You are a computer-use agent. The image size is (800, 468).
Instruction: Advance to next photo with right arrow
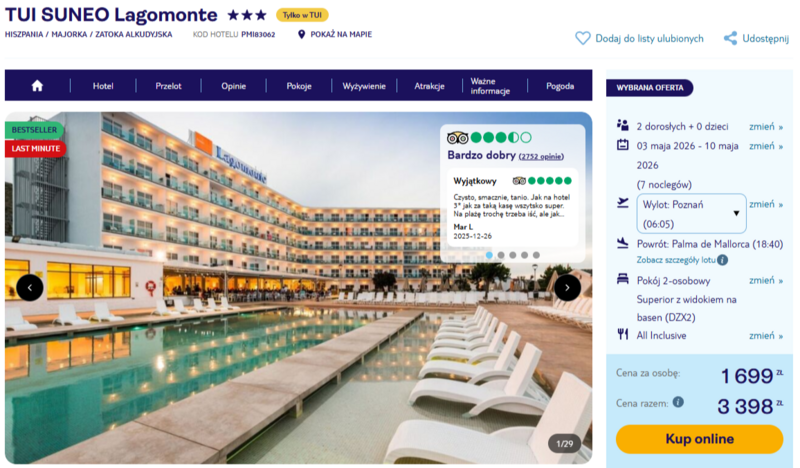point(567,288)
